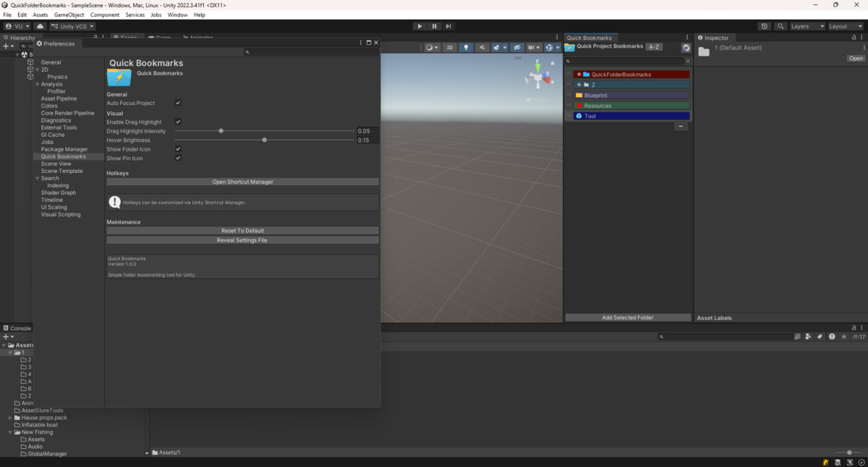The image size is (868, 467).
Task: Start Play mode with the play button
Action: (x=420, y=26)
